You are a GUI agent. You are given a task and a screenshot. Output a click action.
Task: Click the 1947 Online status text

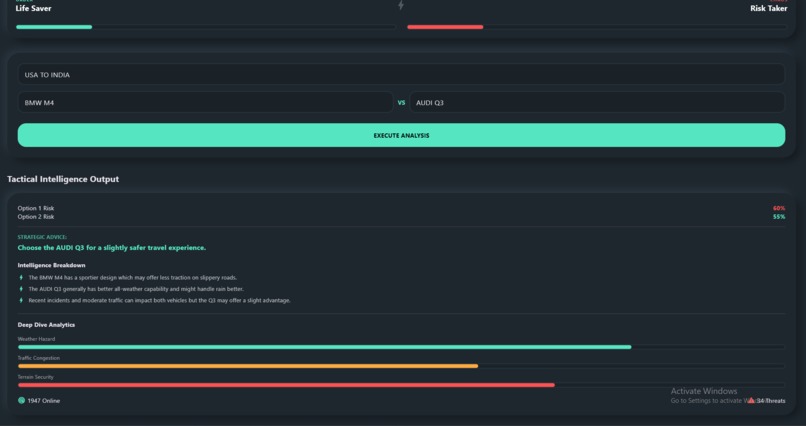[x=44, y=401]
